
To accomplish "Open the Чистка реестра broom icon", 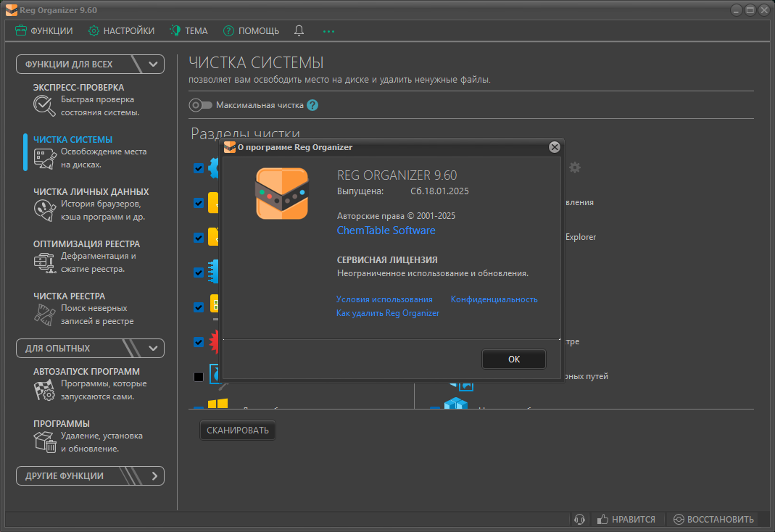I will 44,315.
